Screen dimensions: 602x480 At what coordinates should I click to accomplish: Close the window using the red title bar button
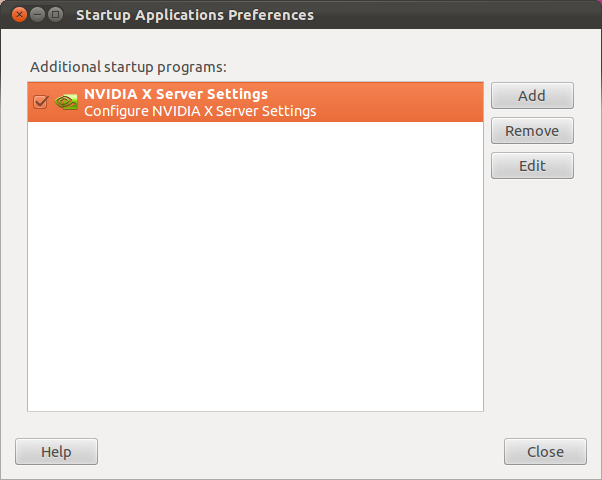19,15
